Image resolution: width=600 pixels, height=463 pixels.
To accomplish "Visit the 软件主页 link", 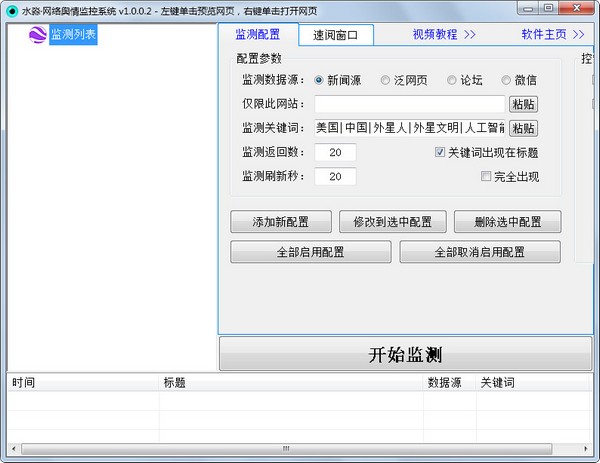I will pos(552,34).
